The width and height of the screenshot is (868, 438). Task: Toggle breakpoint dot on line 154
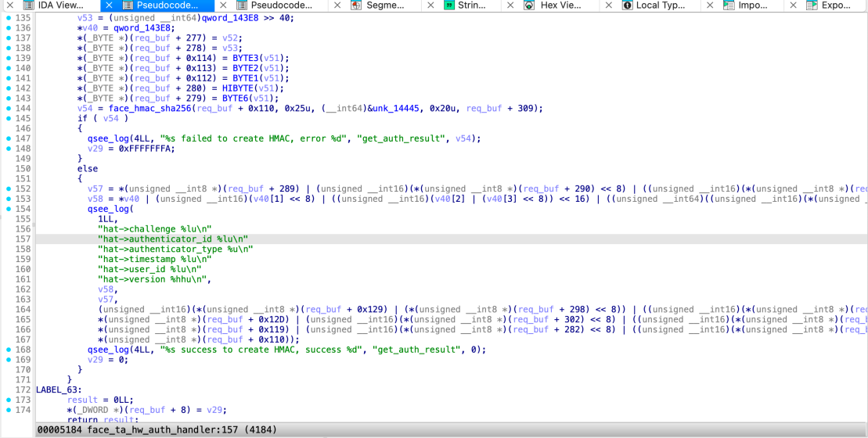[x=9, y=209]
